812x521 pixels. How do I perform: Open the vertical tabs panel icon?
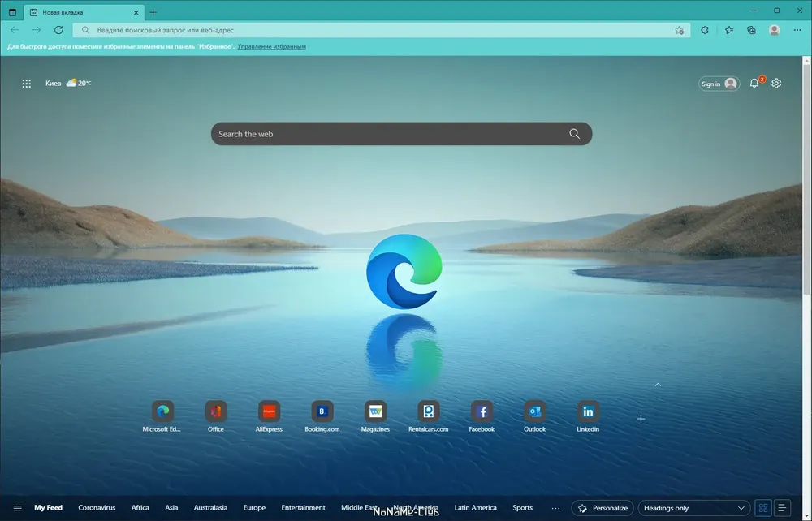(x=12, y=12)
